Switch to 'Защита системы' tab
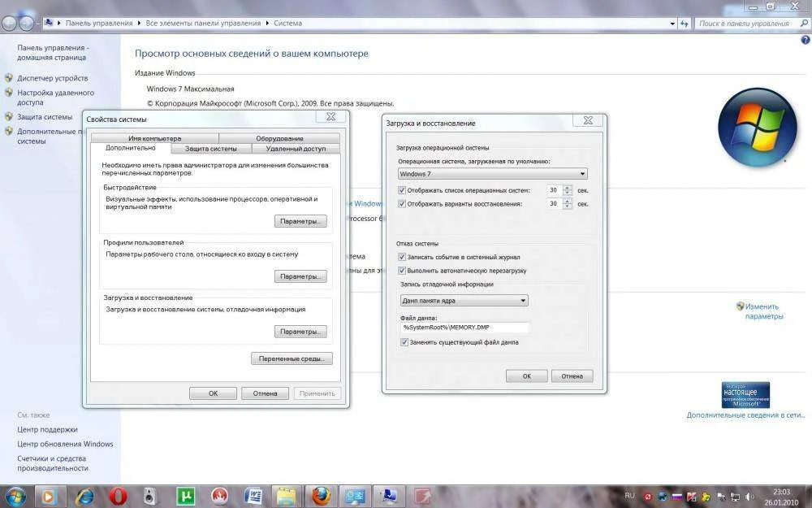The height and width of the screenshot is (508, 812). point(211,148)
